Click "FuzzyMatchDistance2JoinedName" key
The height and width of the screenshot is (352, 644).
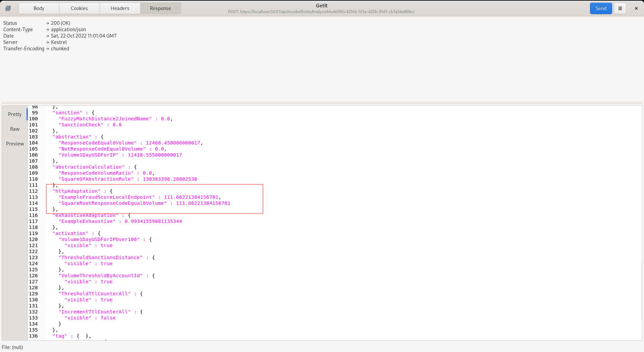105,119
